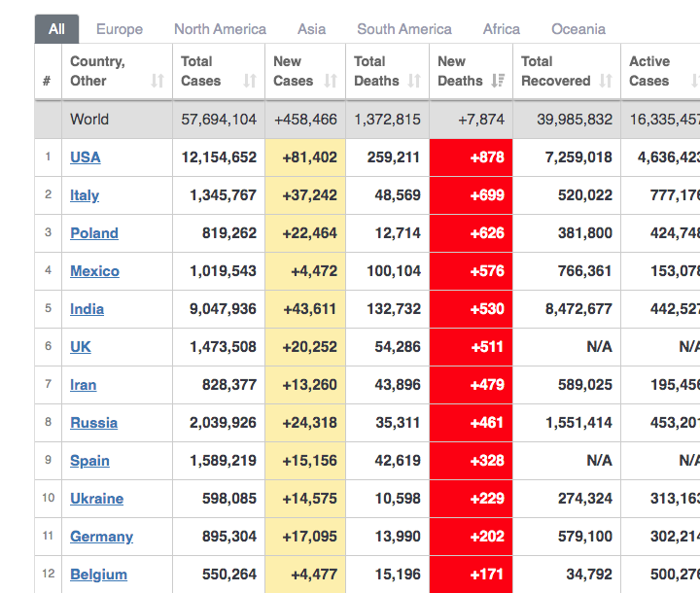This screenshot has width=700, height=593.
Task: Click sort icon in Country column header
Action: (x=157, y=81)
